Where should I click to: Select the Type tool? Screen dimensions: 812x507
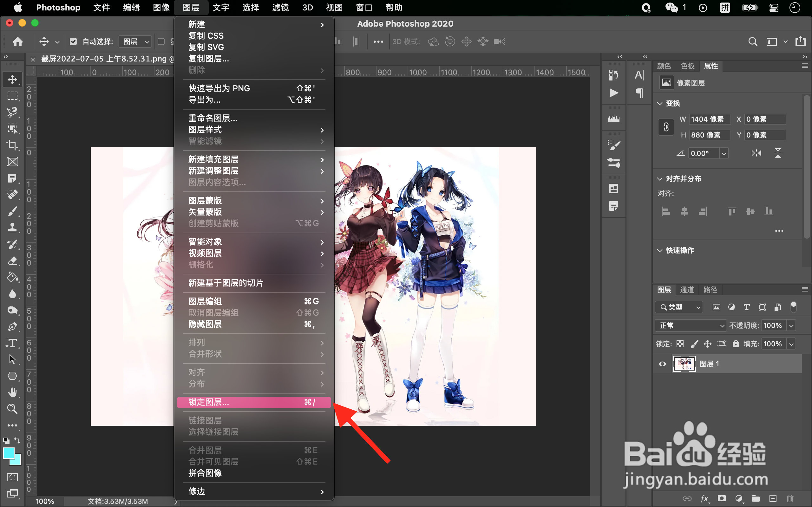pyautogui.click(x=12, y=343)
